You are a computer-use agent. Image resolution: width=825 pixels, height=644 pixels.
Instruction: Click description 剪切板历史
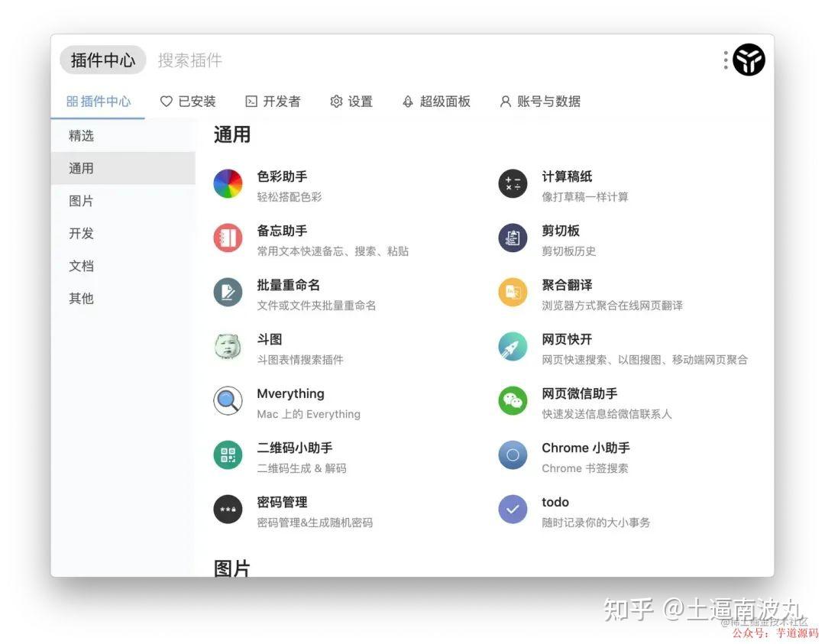[569, 251]
